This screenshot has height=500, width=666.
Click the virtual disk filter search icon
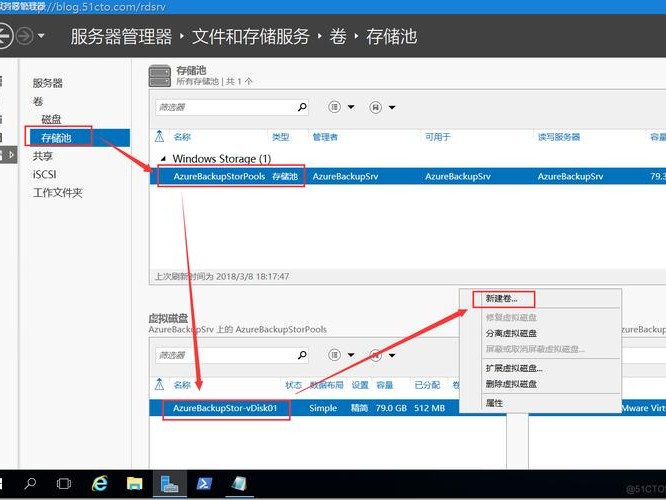[302, 355]
